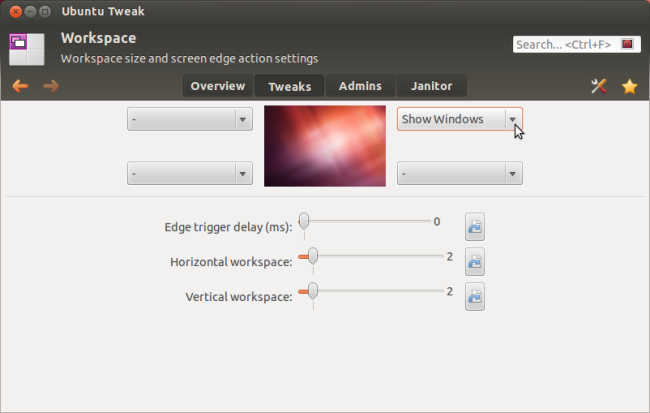Screen dimensions: 650x413
Task: Reset Vertical workspace to default
Action: (475, 296)
